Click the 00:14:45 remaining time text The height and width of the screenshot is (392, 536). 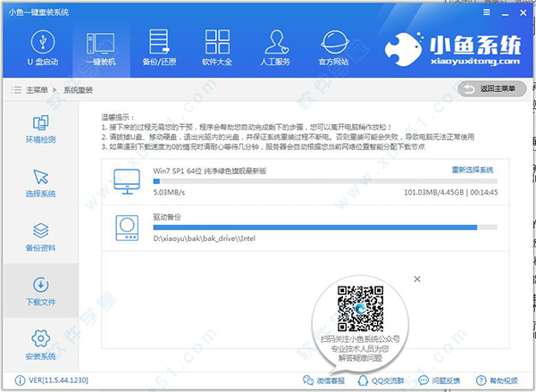coord(484,192)
